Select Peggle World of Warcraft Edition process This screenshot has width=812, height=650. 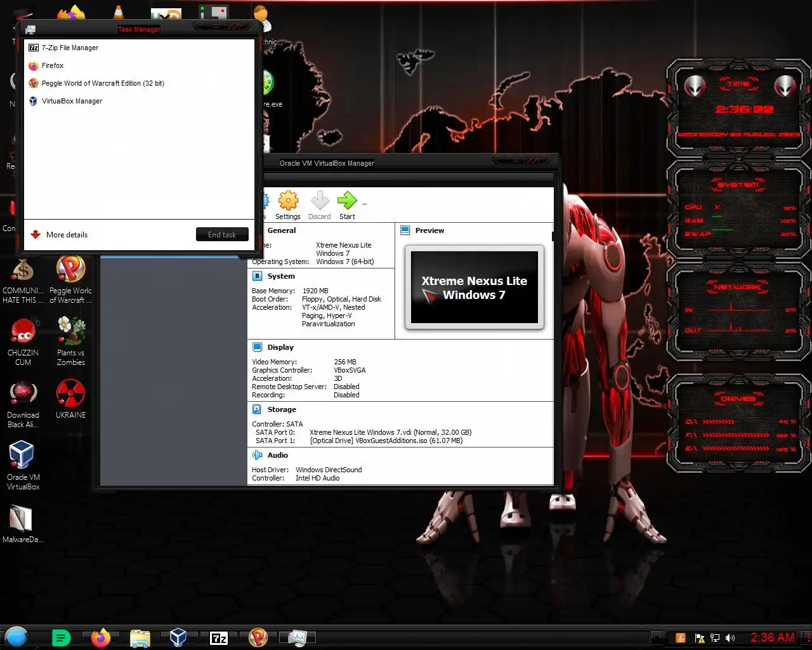tap(139, 83)
